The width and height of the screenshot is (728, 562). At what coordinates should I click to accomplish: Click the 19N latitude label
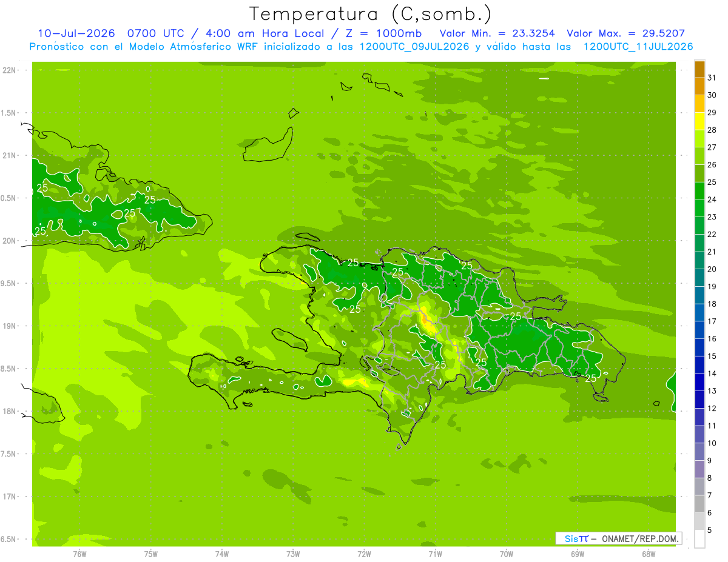point(8,326)
